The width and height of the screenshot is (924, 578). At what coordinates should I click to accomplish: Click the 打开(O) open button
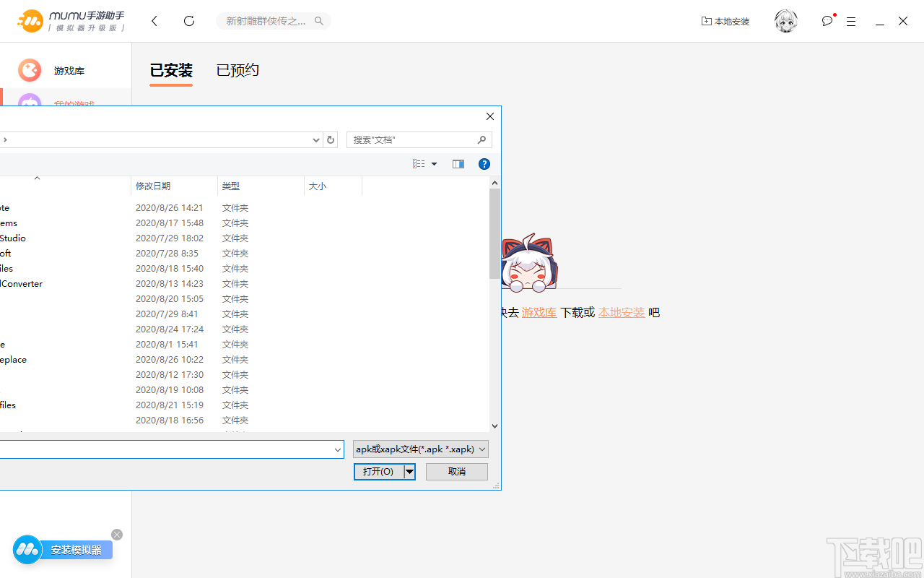(x=378, y=471)
